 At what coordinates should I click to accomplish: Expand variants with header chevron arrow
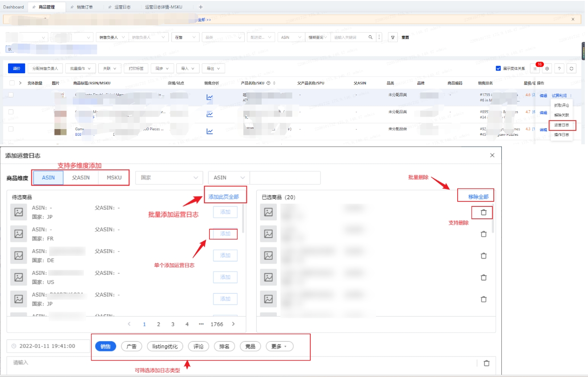tap(20, 83)
